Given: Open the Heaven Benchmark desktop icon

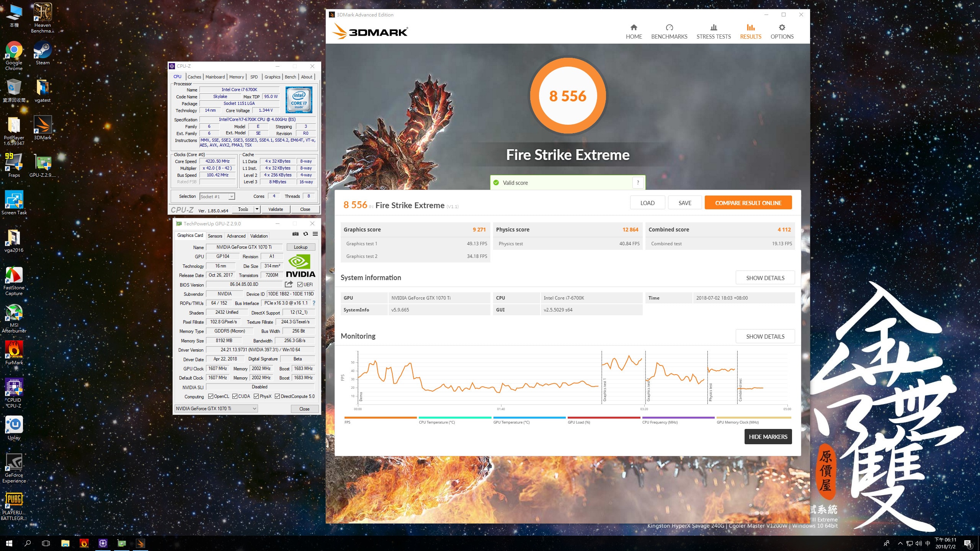Looking at the screenshot, I should click(x=42, y=18).
